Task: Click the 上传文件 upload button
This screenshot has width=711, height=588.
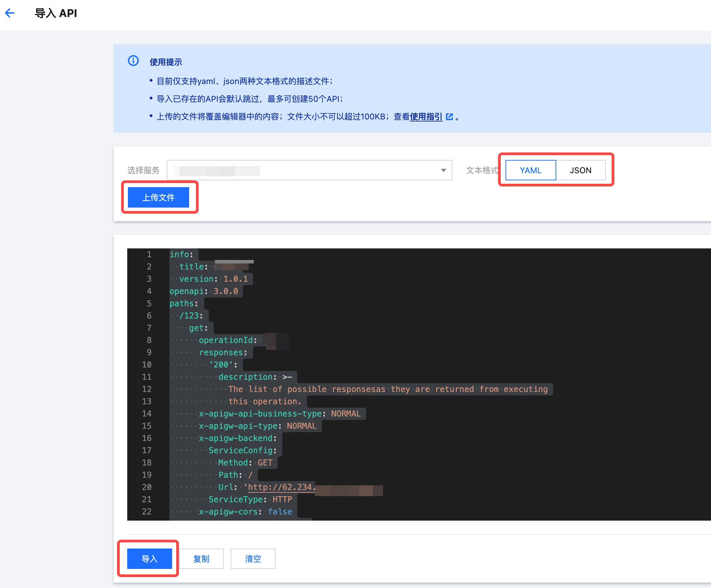Action: [158, 197]
